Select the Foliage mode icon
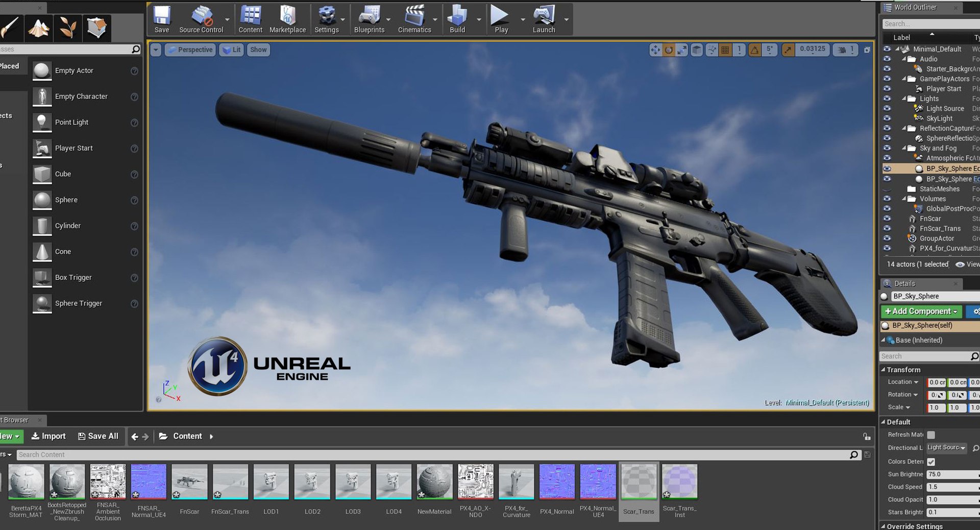The image size is (980, 530). (x=68, y=28)
